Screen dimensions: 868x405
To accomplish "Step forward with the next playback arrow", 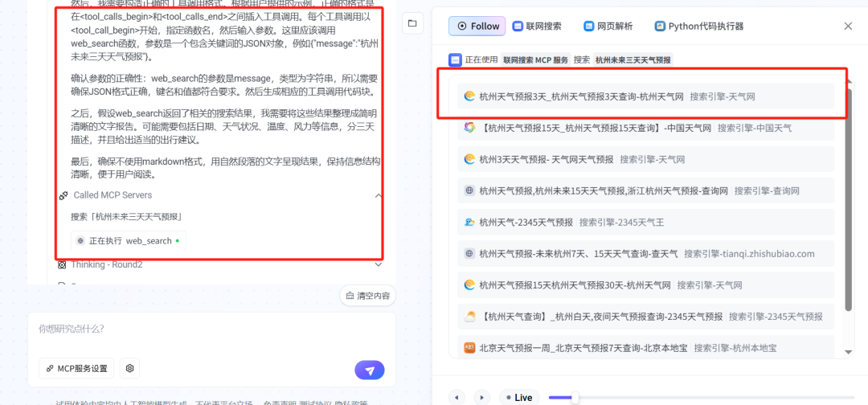I will tap(481, 397).
